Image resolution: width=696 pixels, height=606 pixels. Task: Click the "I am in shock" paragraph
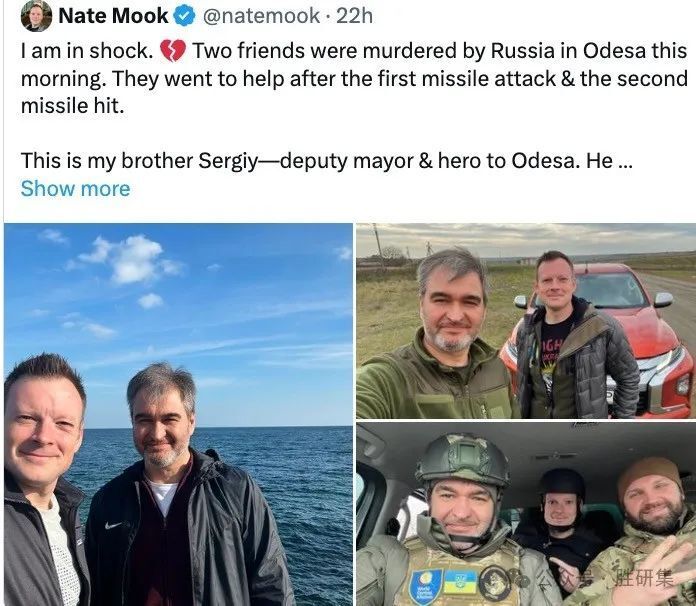pos(350,78)
